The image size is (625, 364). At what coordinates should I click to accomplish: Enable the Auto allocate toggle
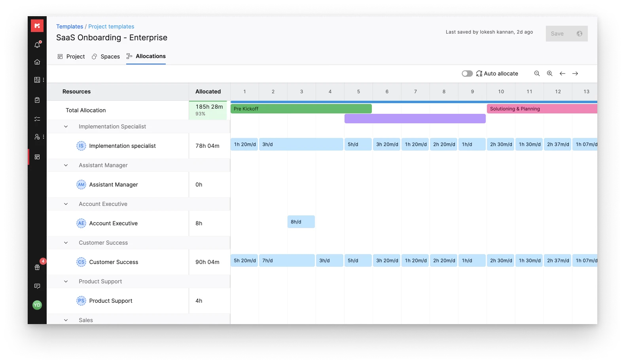467,74
